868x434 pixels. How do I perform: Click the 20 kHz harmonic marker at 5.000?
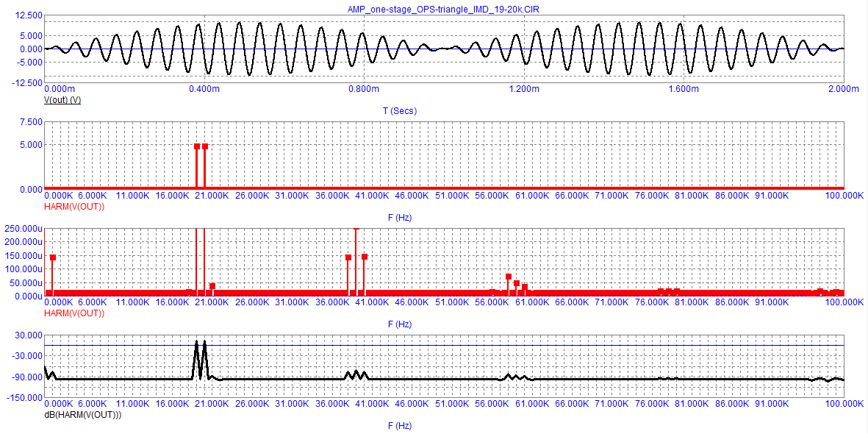pyautogui.click(x=205, y=146)
